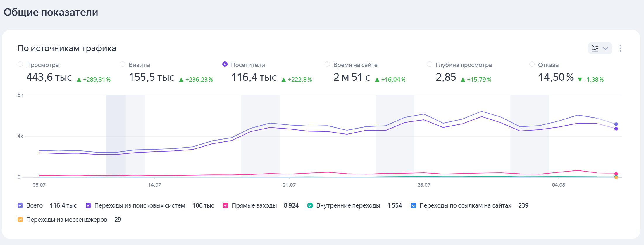Open the three-dot widget options menu
This screenshot has width=644, height=245.
(x=620, y=48)
